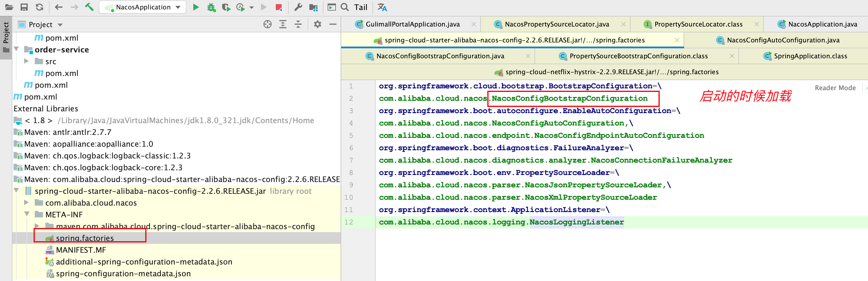Click the Build project hammer icon

(x=89, y=7)
